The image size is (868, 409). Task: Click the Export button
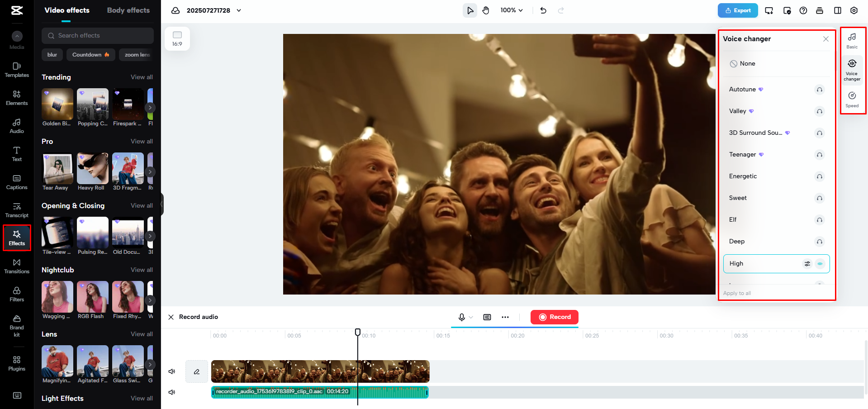coord(737,10)
